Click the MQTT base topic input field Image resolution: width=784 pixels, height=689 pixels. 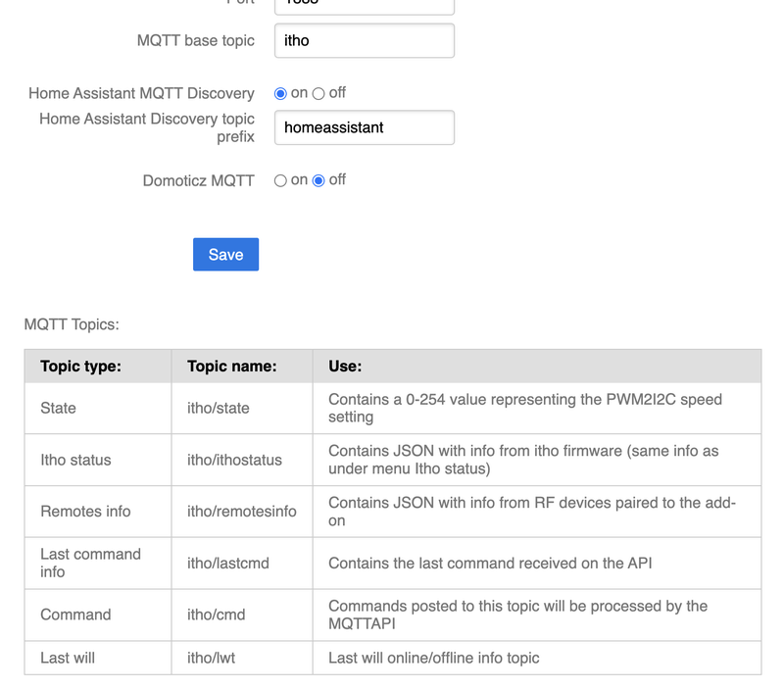coord(364,41)
